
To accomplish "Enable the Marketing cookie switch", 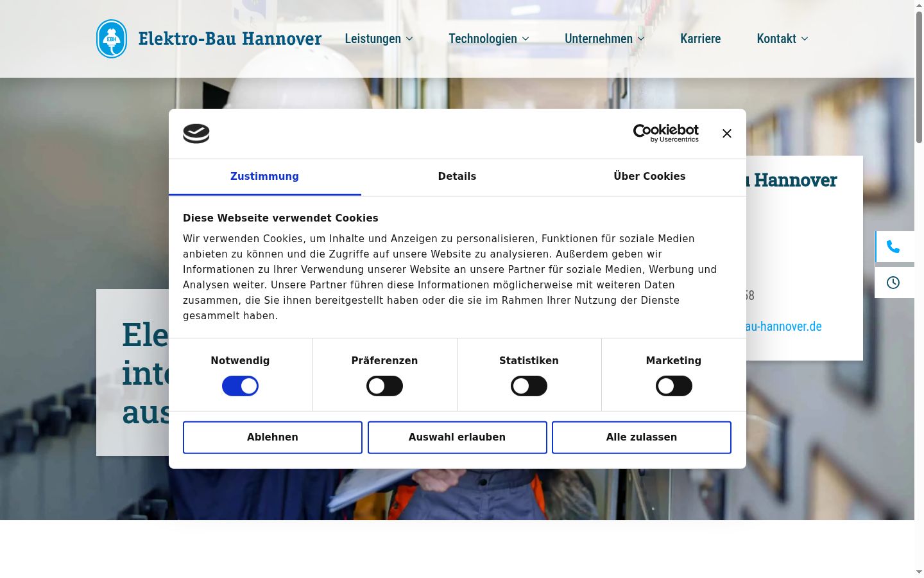I will [x=674, y=386].
